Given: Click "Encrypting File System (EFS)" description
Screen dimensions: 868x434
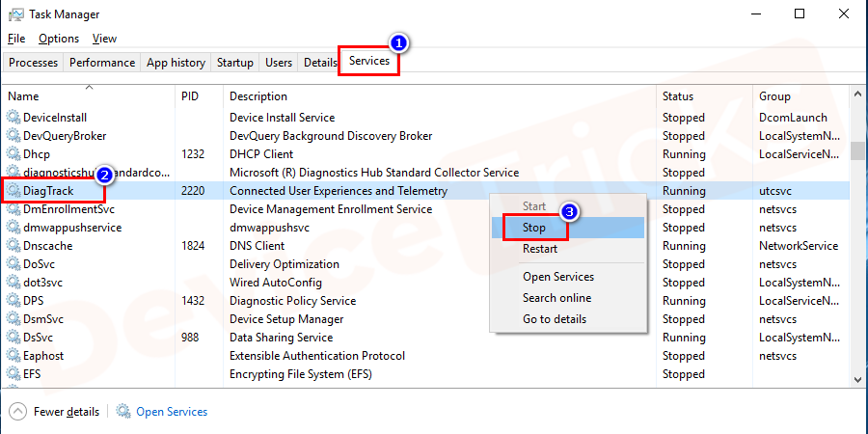Looking at the screenshot, I should (300, 373).
